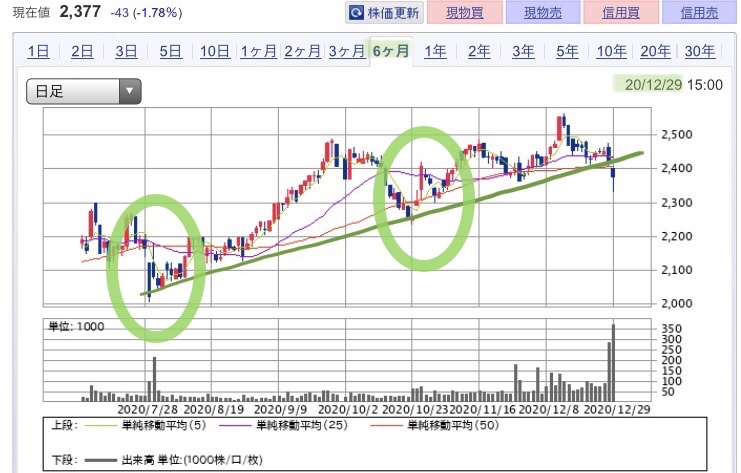Click the 2020/7/28 date axis label
741x473 pixels.
point(147,409)
